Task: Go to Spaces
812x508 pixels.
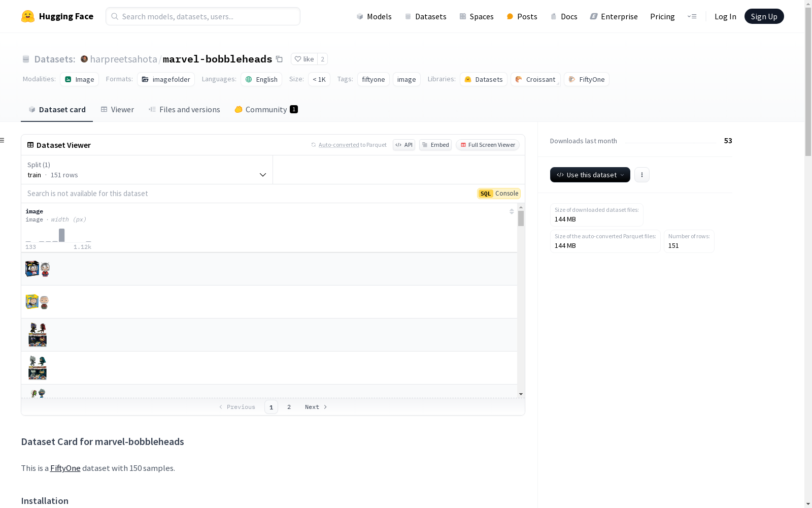Action: coord(477,16)
